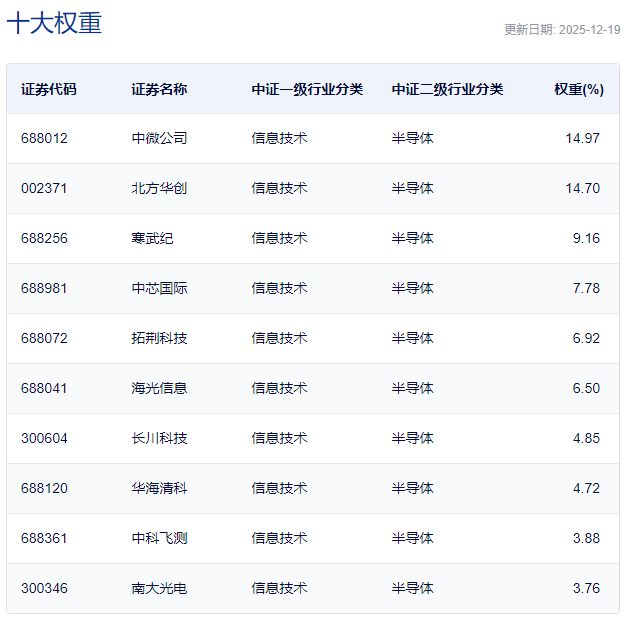Open the 北方华创 security entry

159,188
